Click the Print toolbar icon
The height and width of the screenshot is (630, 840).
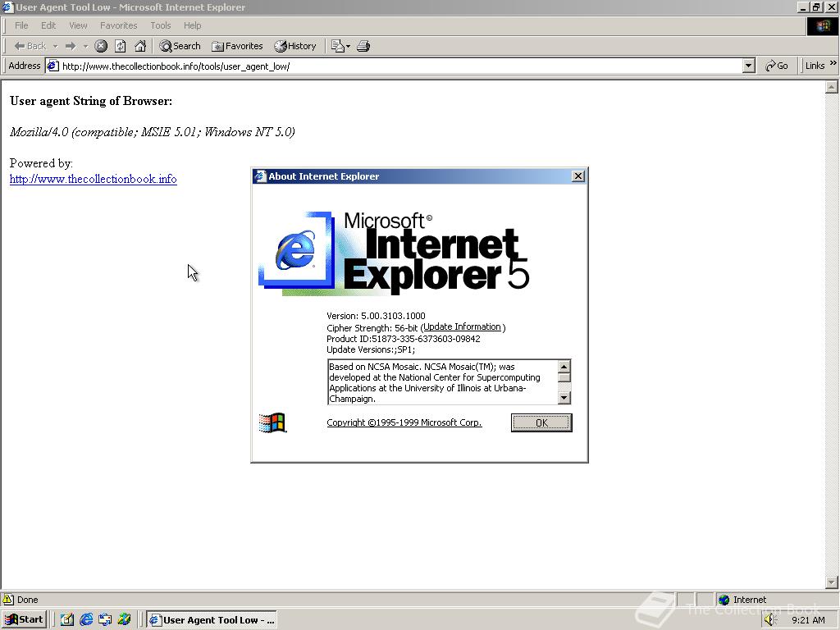[x=363, y=46]
